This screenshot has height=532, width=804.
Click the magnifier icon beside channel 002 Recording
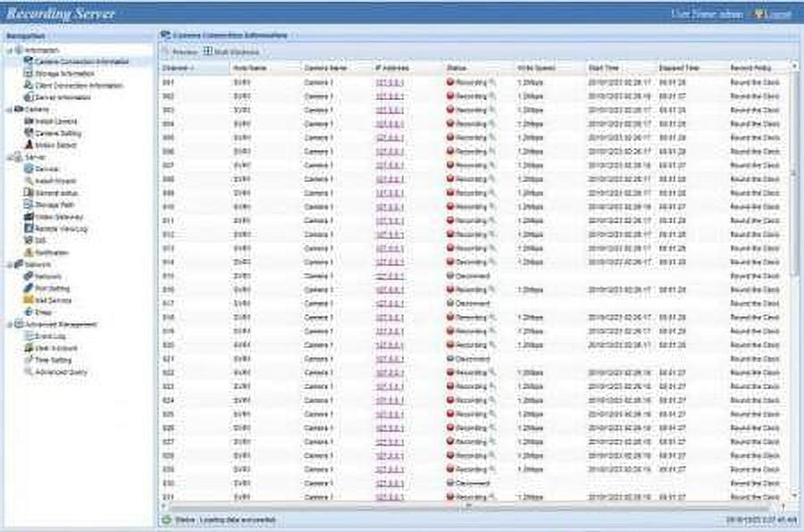click(490, 96)
